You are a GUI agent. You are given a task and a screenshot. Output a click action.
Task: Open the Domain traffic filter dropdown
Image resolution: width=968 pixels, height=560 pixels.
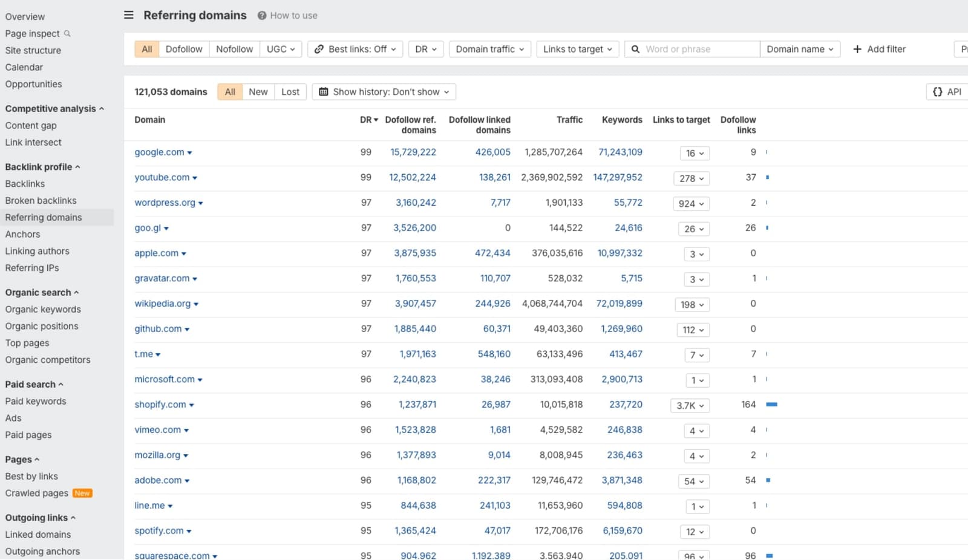[x=490, y=49]
